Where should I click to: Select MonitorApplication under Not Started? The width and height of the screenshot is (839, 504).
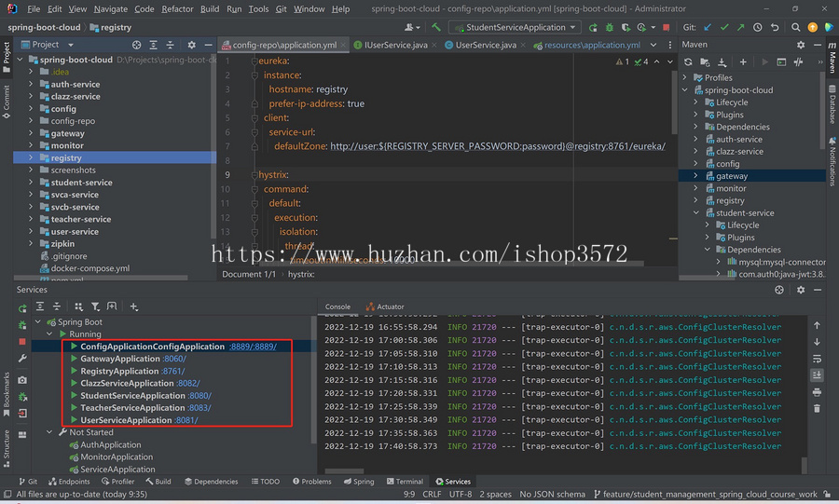tap(117, 457)
